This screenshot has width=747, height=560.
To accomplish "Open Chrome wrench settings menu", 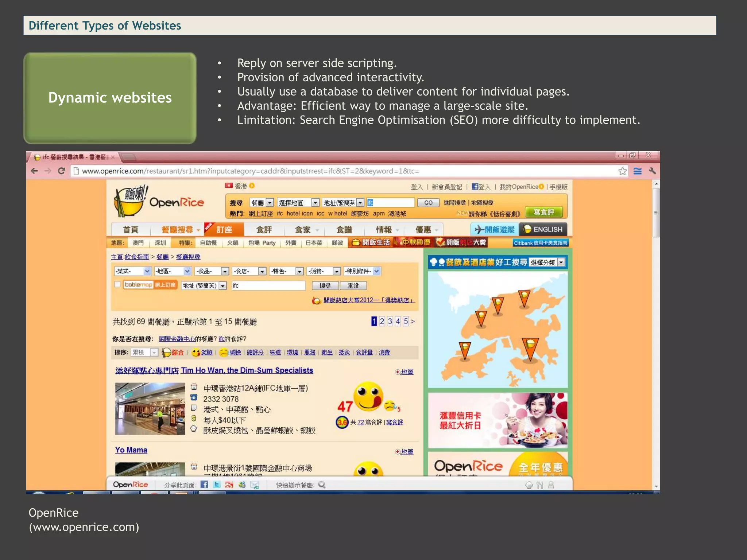I will coord(653,171).
